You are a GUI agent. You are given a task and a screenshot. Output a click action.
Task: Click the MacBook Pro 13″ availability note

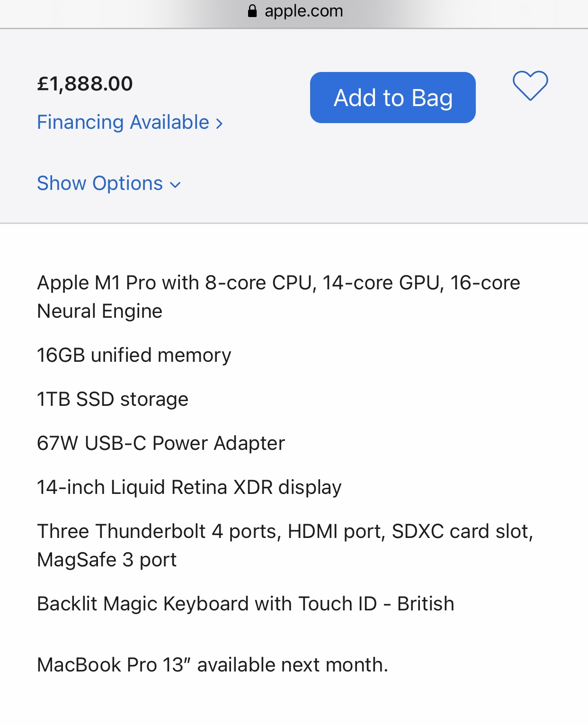click(213, 665)
